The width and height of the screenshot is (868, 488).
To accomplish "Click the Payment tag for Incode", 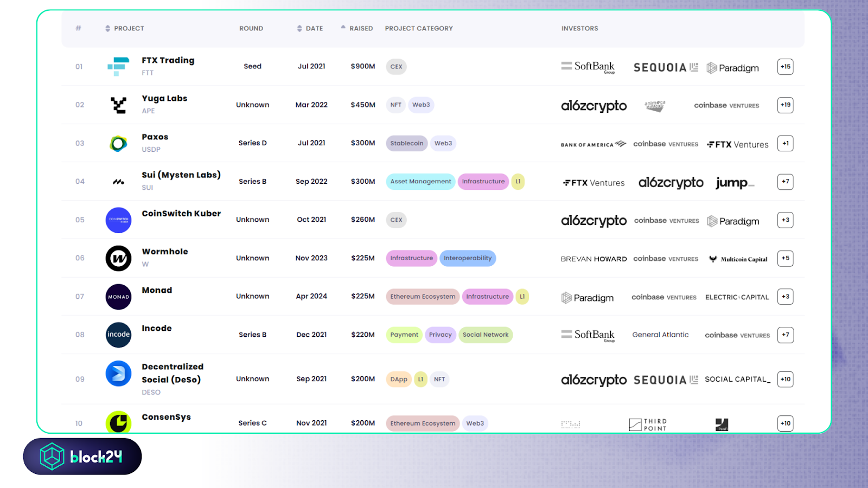I will (x=404, y=335).
